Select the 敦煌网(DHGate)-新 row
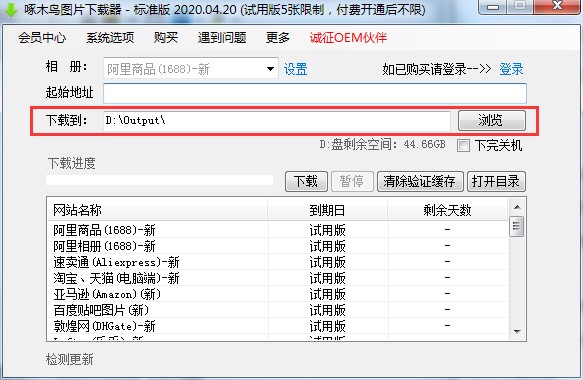 click(x=278, y=326)
